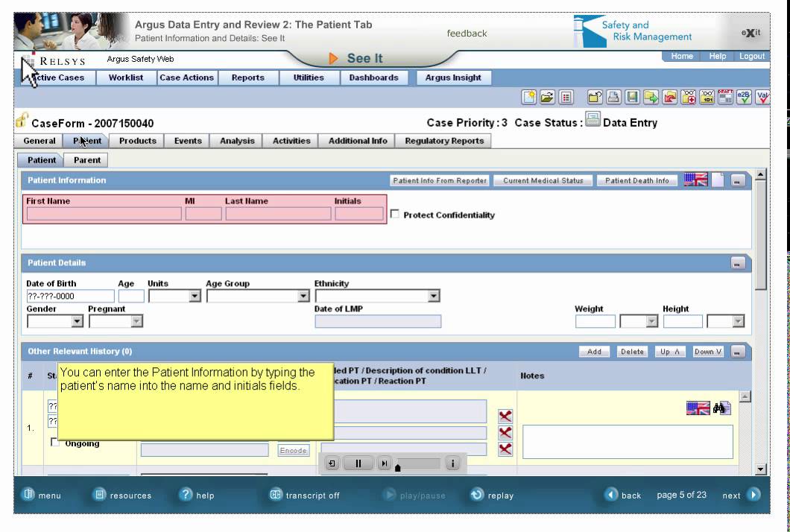
Task: Click the Open Case folder icon
Action: point(547,97)
